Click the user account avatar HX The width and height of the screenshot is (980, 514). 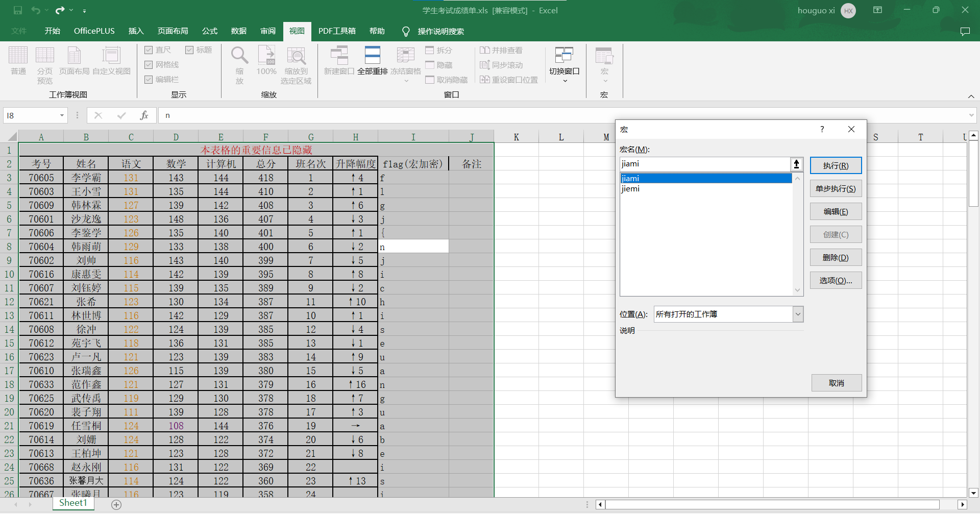pyautogui.click(x=848, y=11)
